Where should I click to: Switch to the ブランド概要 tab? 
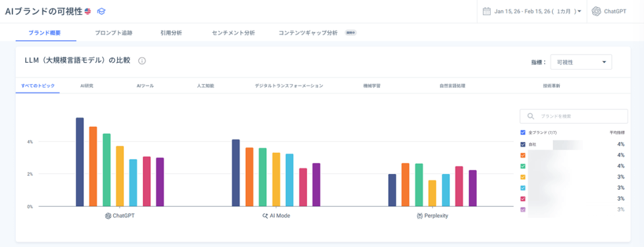[45, 33]
